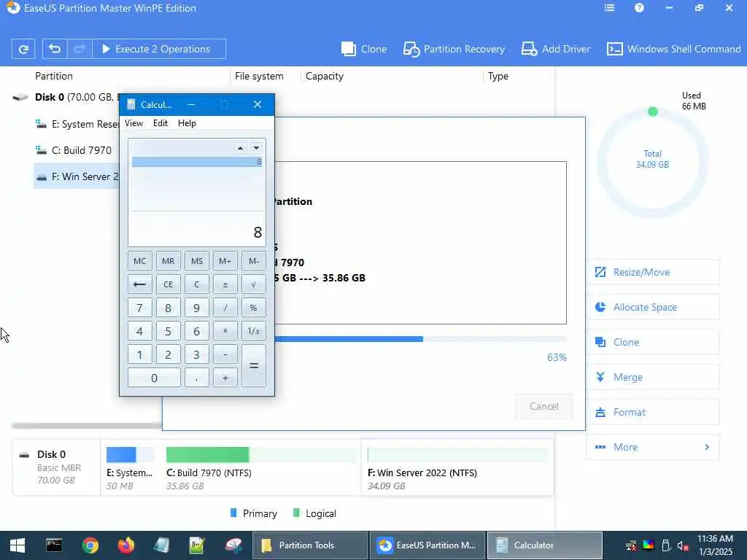Launch Firefox from the taskbar
Viewport: 747px width, 560px height.
pyautogui.click(x=126, y=545)
